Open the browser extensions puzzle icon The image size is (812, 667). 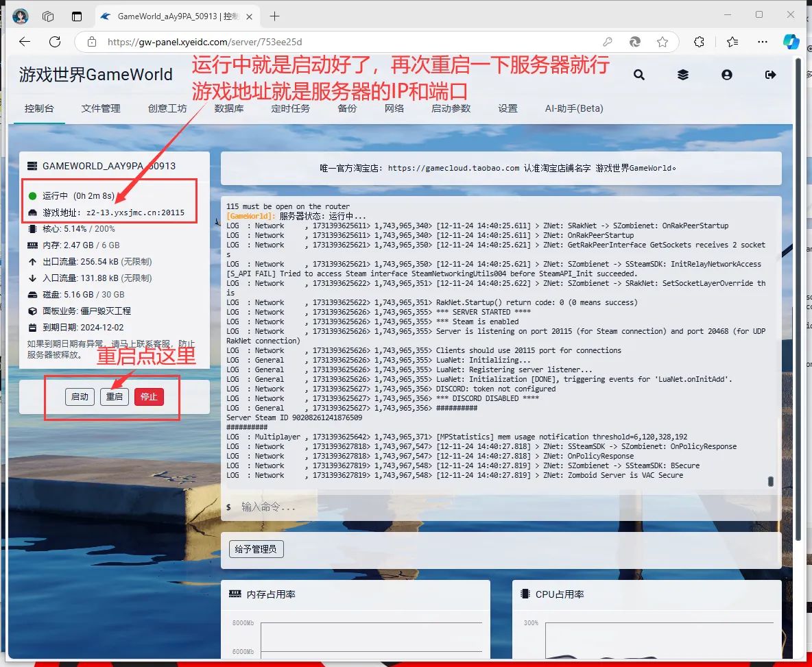[699, 42]
